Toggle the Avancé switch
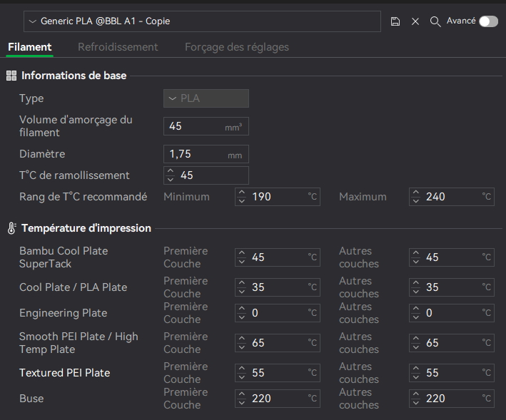Screen dimensions: 506x420 click(489, 21)
